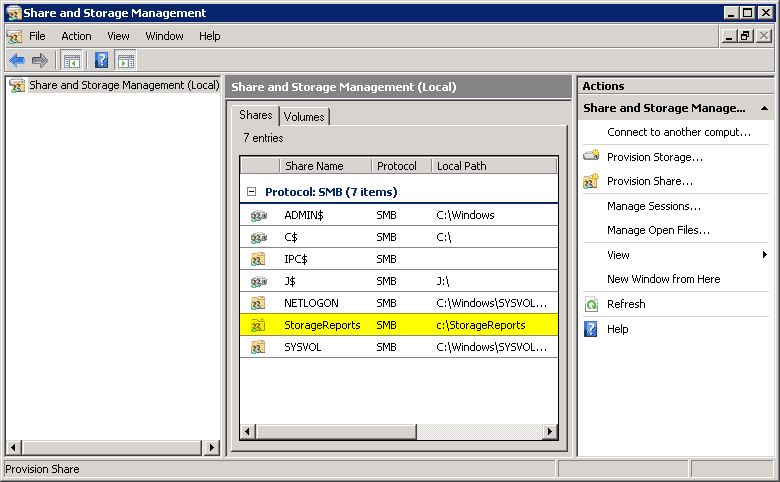Toggle the Show/Hide Console Tree toolbar icon
The image size is (780, 482).
pos(71,61)
